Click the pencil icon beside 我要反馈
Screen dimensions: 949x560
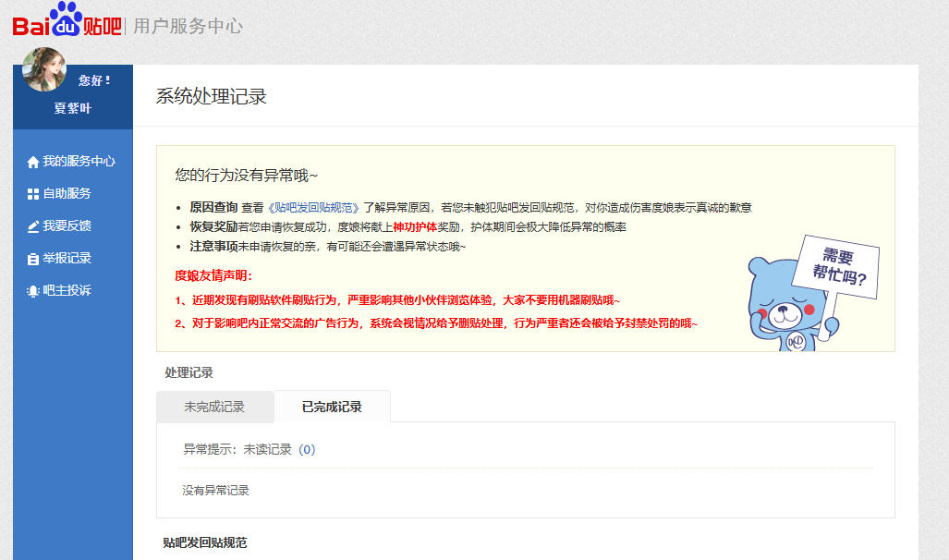point(33,226)
